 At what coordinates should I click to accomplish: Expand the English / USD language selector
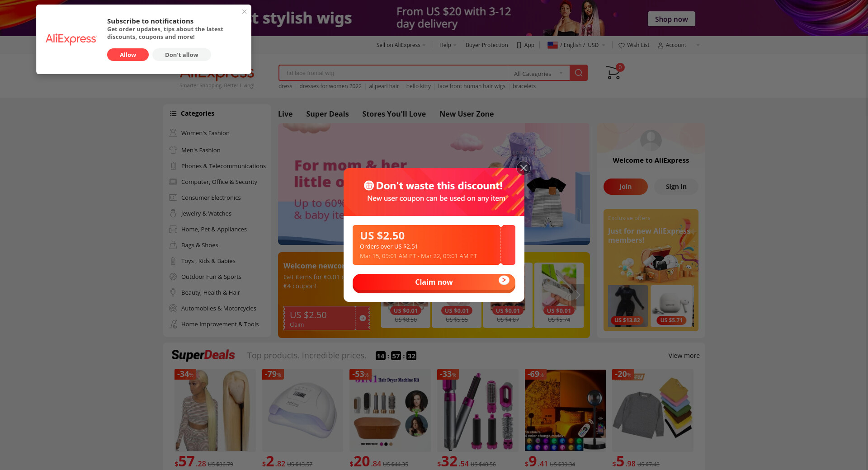[x=576, y=45]
